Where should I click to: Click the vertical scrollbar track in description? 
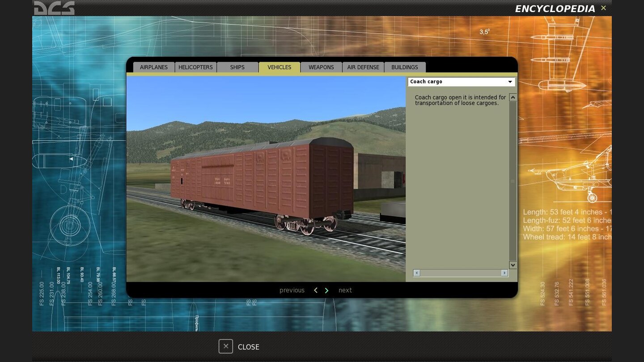[x=513, y=181]
